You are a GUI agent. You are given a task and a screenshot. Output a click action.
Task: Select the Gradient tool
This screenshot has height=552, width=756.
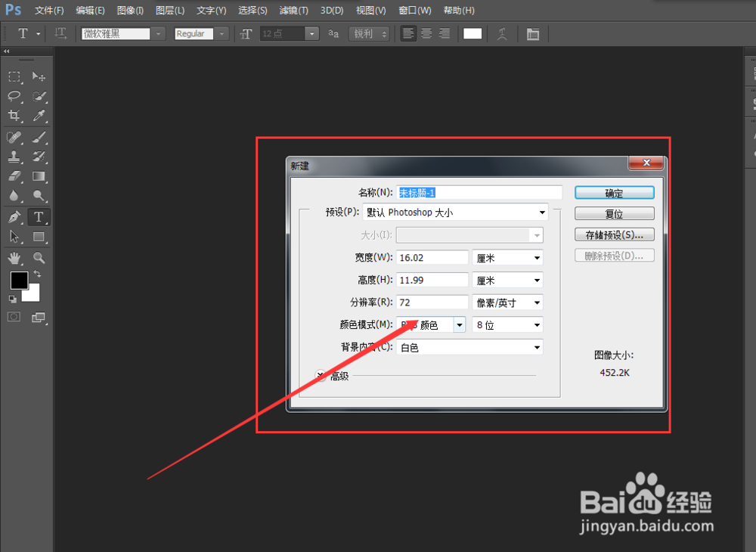(x=39, y=176)
